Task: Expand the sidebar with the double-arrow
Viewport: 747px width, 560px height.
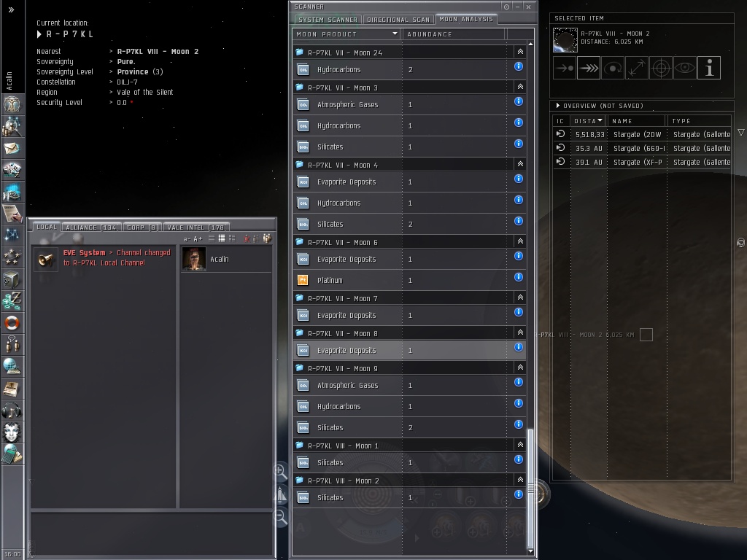Action: click(12, 10)
